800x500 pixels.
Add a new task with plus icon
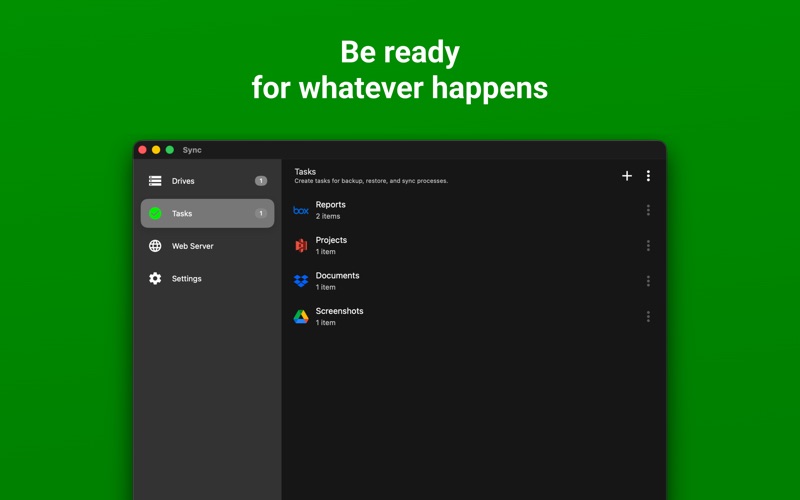(x=627, y=176)
